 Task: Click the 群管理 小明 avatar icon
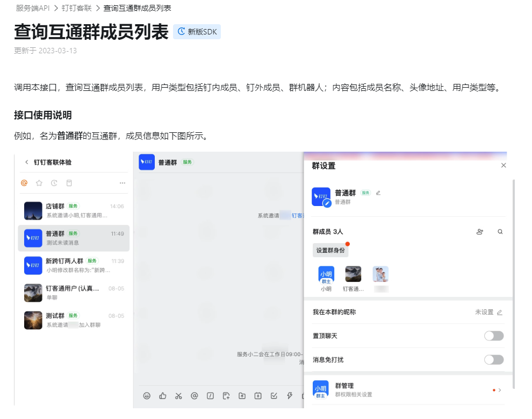(321, 389)
